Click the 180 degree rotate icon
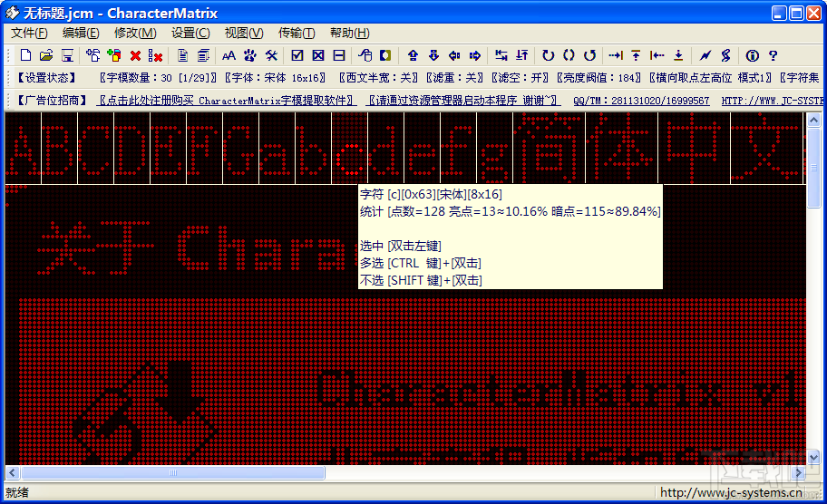 coord(569,55)
